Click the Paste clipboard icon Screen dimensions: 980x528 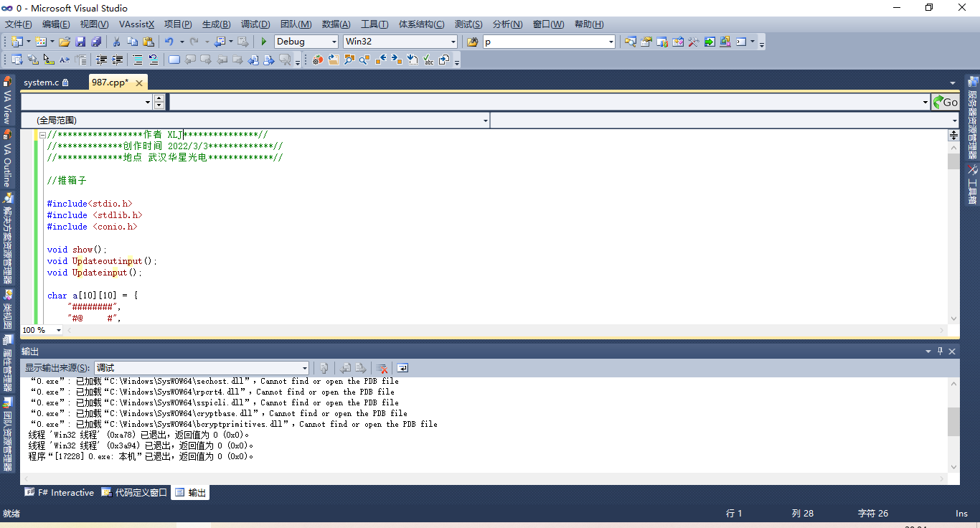pos(149,42)
